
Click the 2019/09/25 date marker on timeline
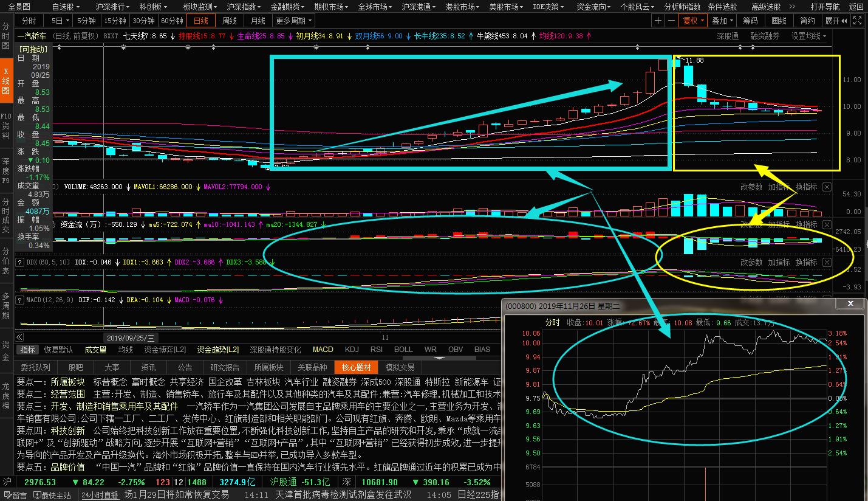pyautogui.click(x=131, y=337)
